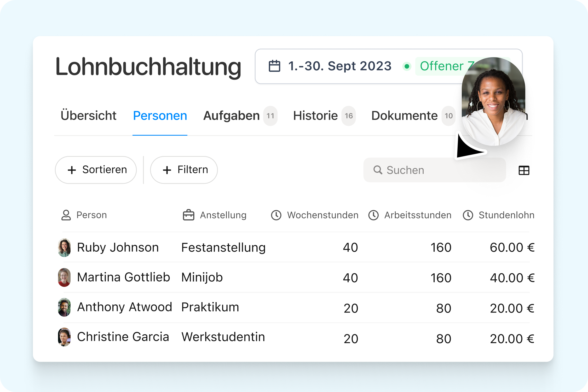
Task: Open Christine Garcia's avatar
Action: [64, 337]
